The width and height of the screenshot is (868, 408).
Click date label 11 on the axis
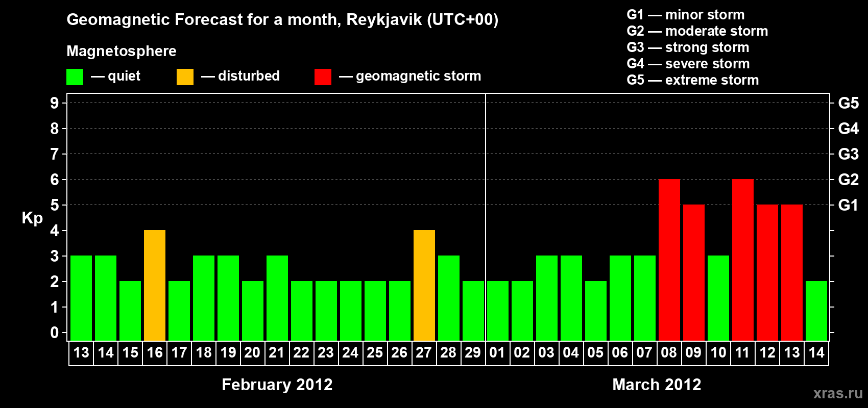[743, 352]
